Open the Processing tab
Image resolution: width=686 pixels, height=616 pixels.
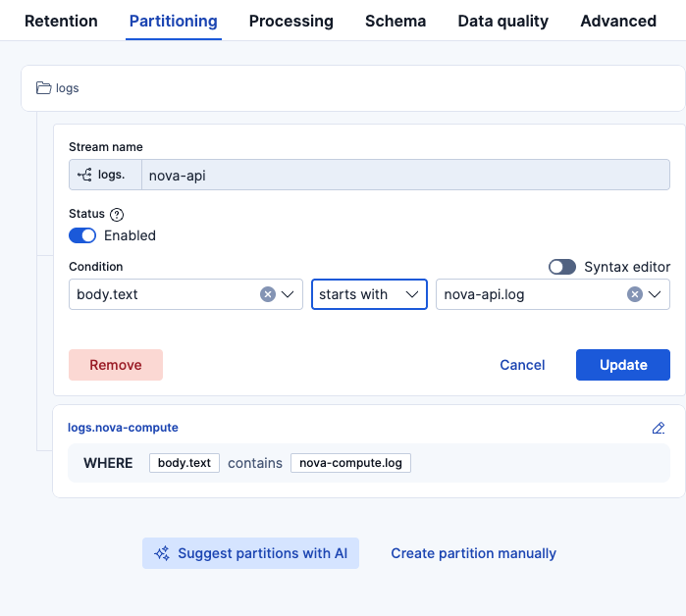pyautogui.click(x=290, y=21)
